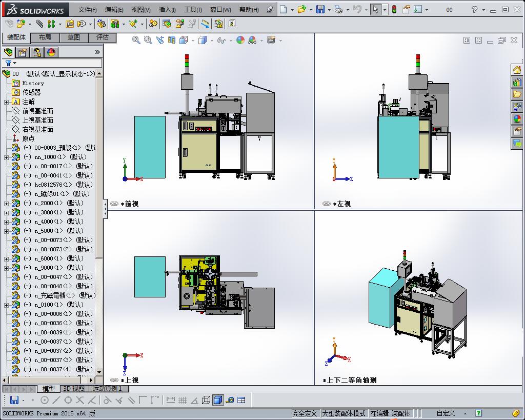Open the Save dropdown arrow in title bar

329,10
